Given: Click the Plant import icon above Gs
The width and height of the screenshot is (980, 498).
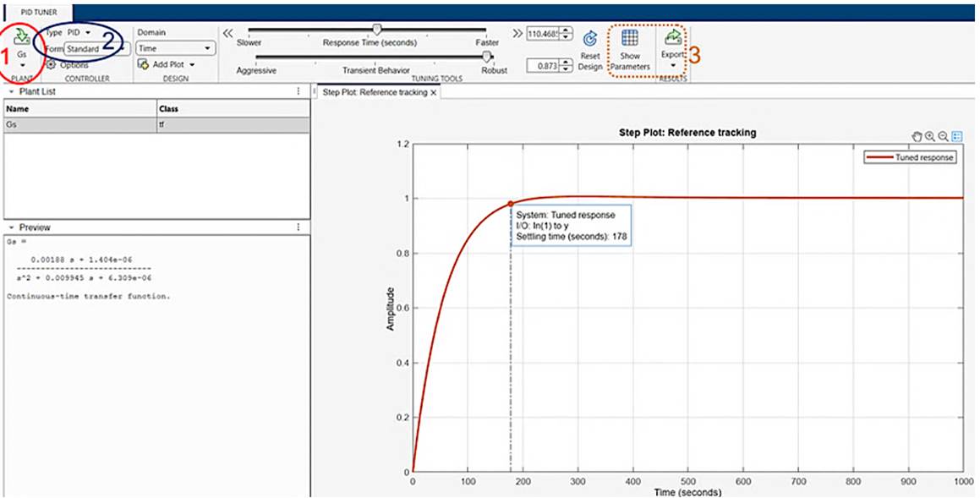Looking at the screenshot, I should [22, 35].
